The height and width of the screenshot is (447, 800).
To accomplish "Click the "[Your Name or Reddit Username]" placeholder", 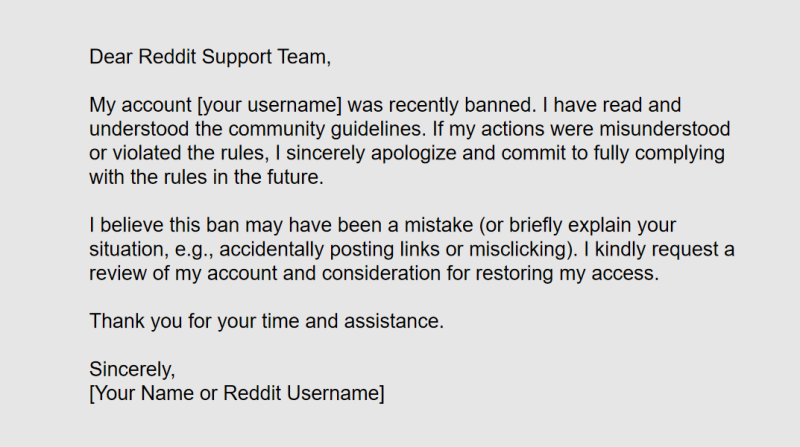I will coord(236,393).
